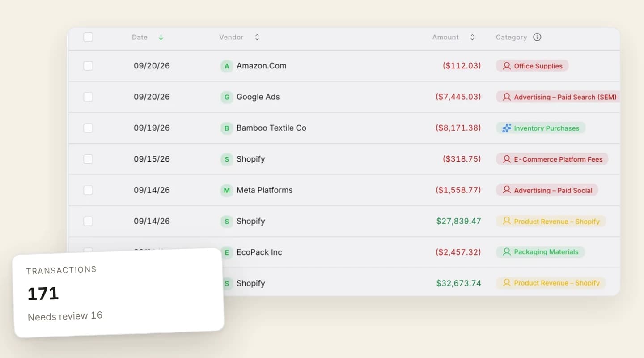Click user icon in Advertising – Paid Social tag
Viewport: 644px width, 358px height.
coord(507,190)
